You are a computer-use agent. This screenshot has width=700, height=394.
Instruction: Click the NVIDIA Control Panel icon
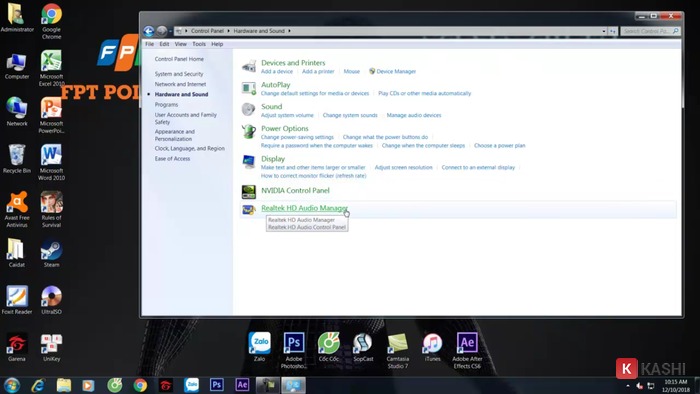pyautogui.click(x=249, y=192)
